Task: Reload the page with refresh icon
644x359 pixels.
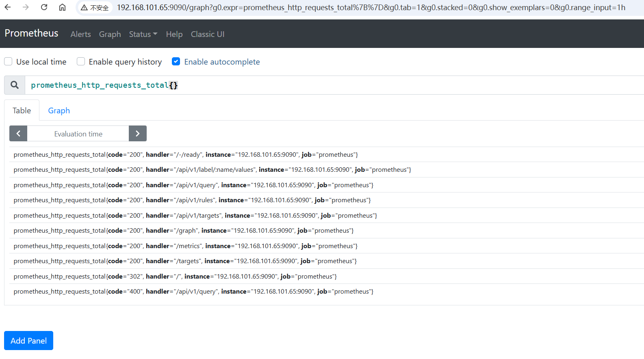Action: point(44,7)
